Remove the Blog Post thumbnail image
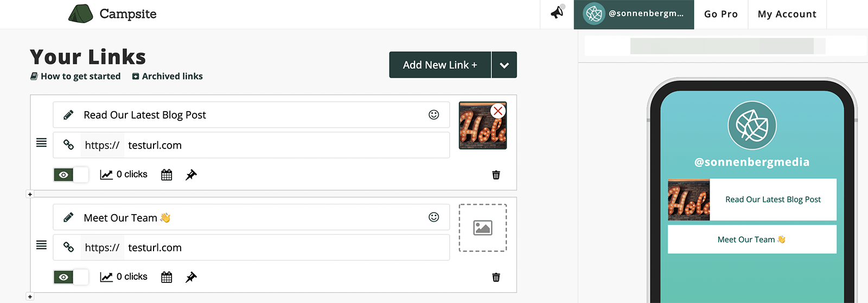Image resolution: width=868 pixels, height=303 pixels. pyautogui.click(x=498, y=111)
